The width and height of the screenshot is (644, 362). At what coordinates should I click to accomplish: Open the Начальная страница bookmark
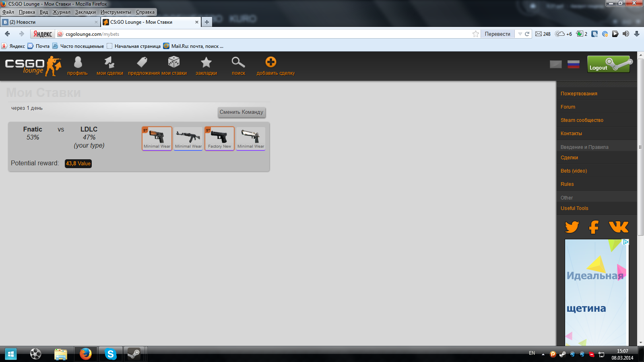[134, 46]
